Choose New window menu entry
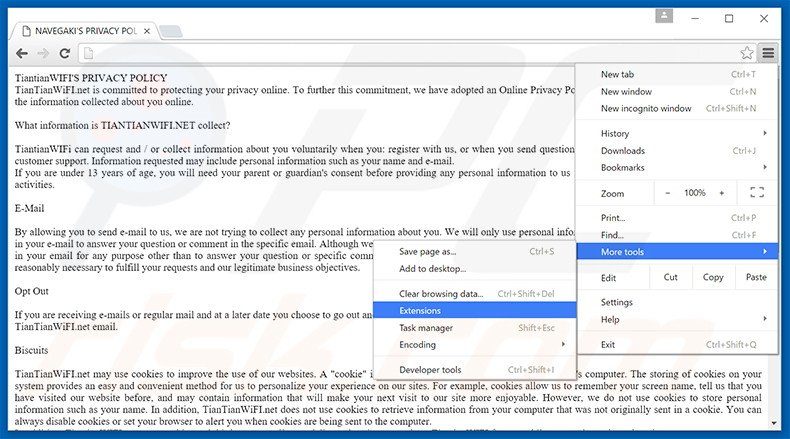 [677, 92]
